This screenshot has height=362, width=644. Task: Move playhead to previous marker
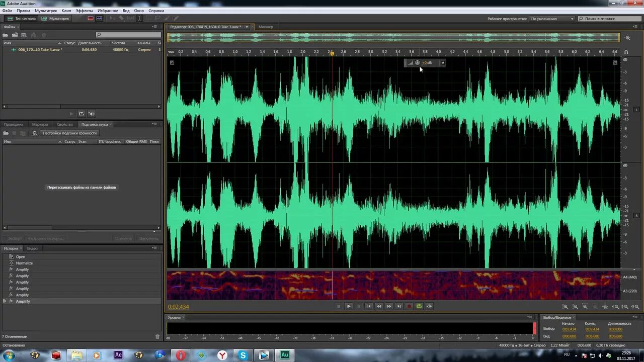tap(369, 306)
